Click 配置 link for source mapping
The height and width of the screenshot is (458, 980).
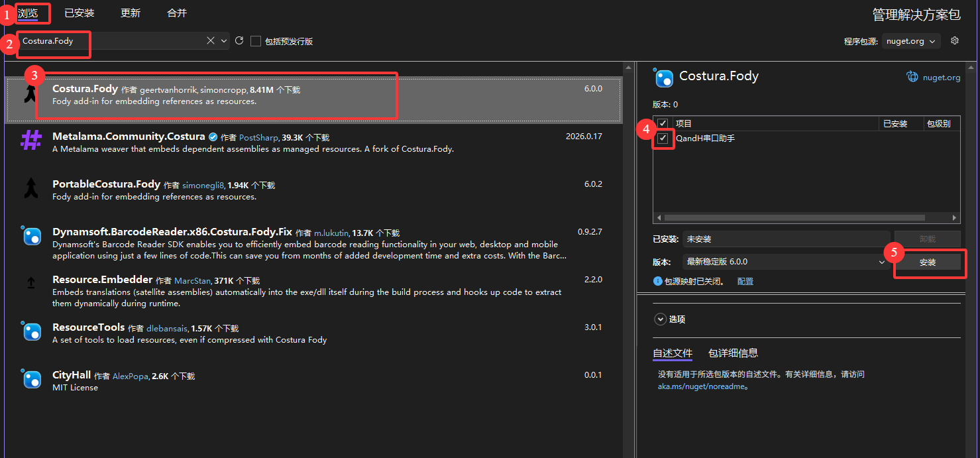pos(745,281)
